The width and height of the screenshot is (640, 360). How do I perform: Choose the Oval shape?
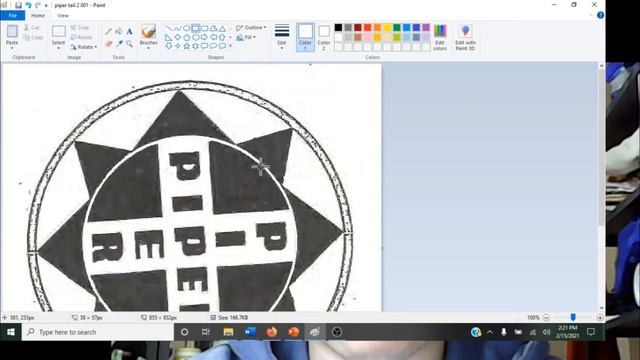(x=187, y=29)
